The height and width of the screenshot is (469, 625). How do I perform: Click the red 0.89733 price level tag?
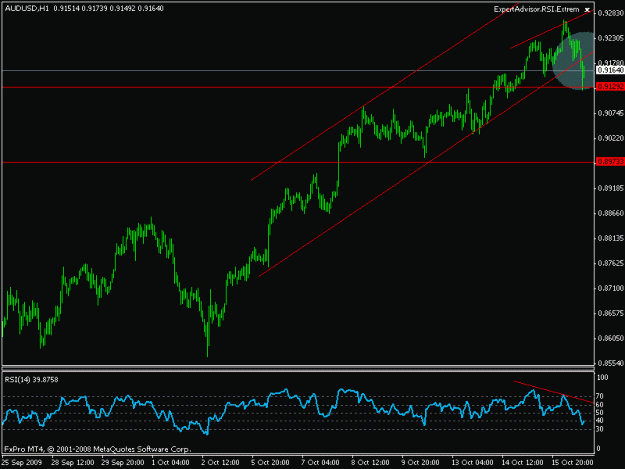click(610, 161)
